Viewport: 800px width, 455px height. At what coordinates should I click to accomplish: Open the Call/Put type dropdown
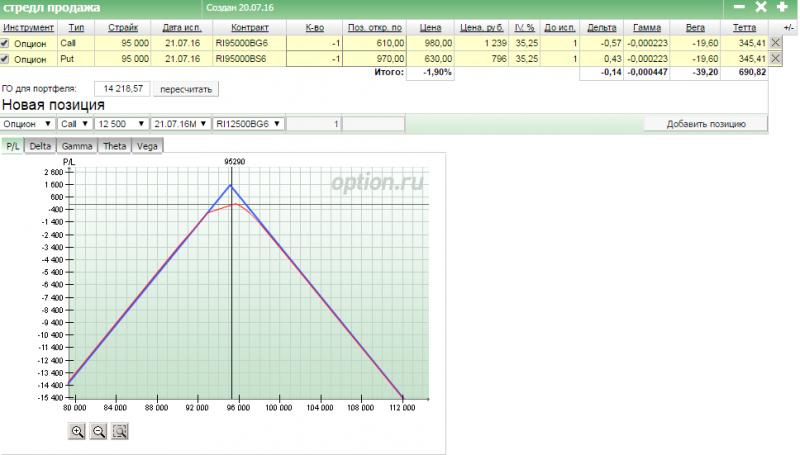tap(74, 124)
